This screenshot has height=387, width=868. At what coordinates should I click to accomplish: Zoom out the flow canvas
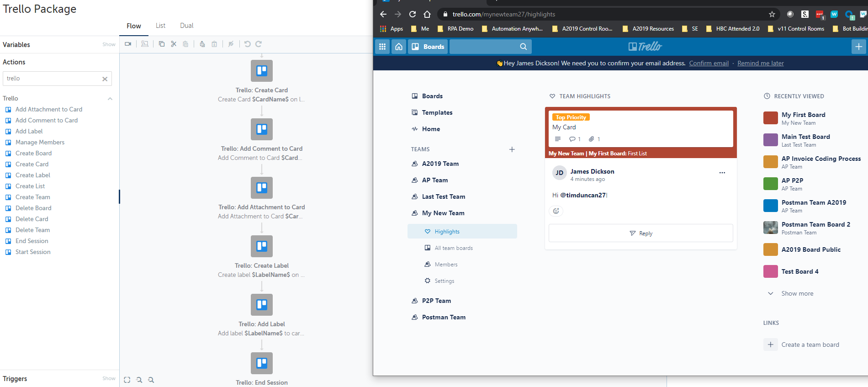pyautogui.click(x=151, y=380)
